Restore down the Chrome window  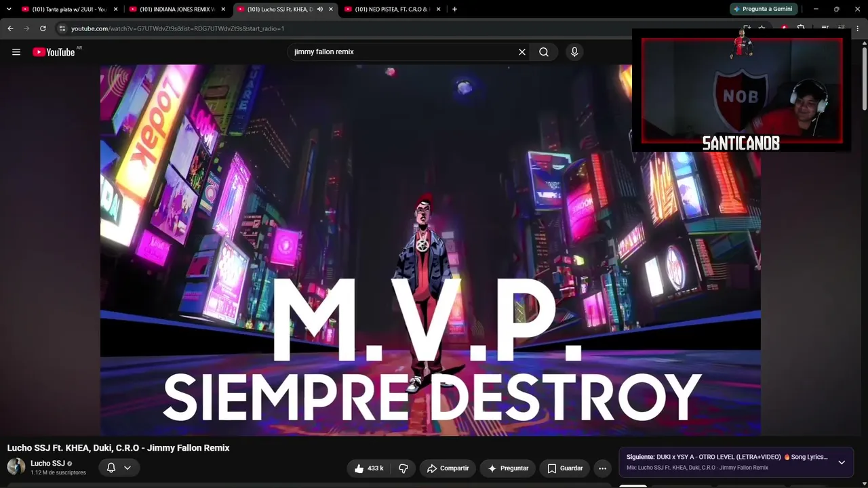pyautogui.click(x=837, y=9)
